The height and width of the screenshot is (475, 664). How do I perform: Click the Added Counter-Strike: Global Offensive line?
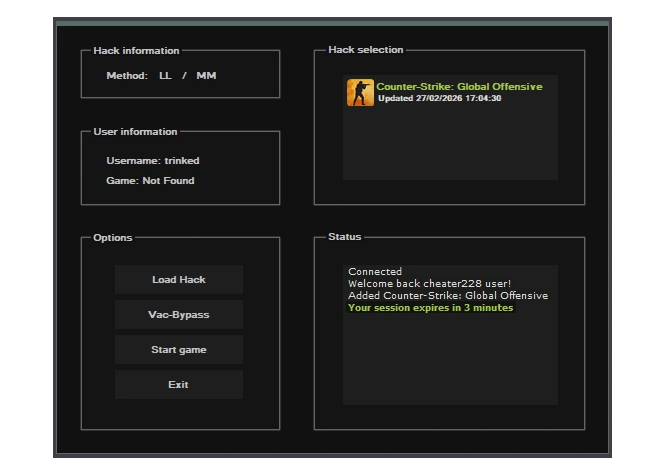[448, 295]
